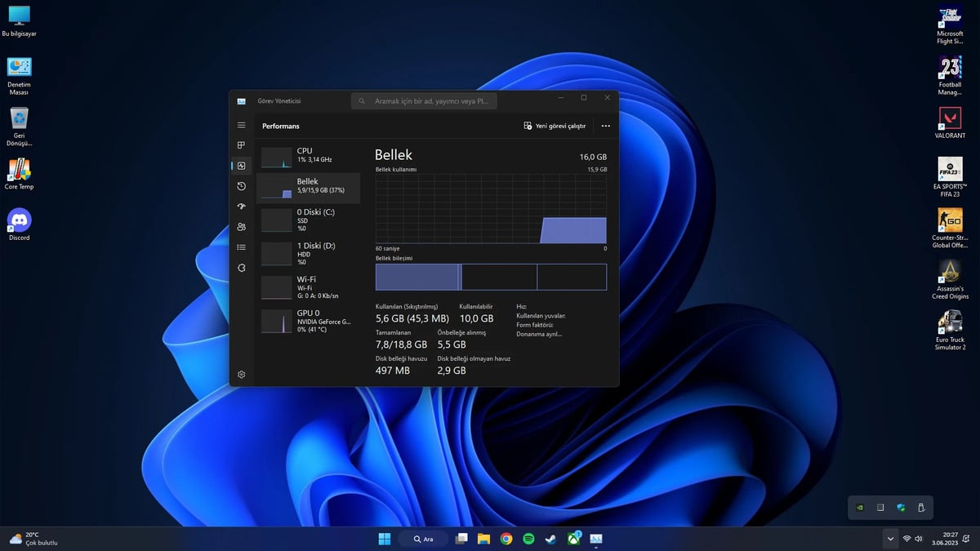Open Task View on the taskbar
This screenshot has height=551, width=980.
461,539
